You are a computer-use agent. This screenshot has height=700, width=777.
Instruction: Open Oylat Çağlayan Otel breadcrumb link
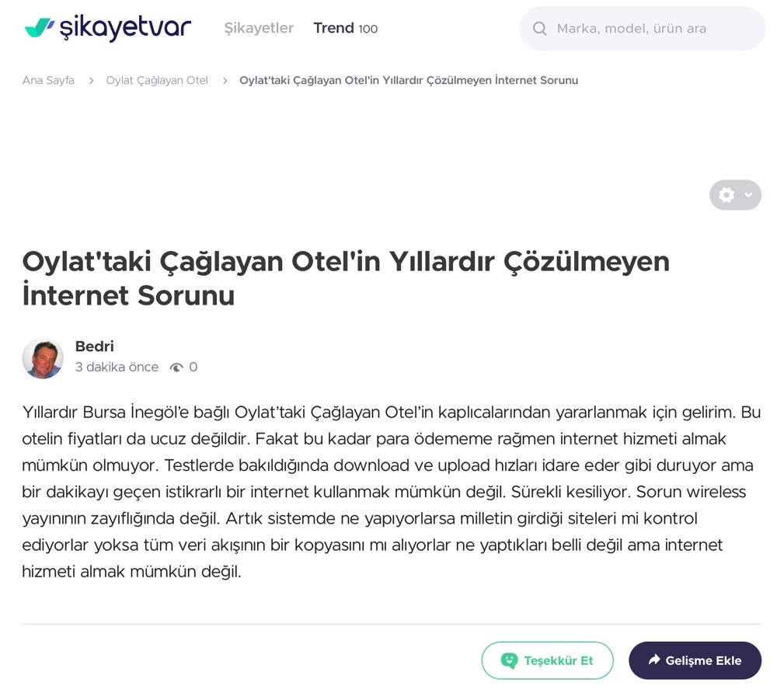point(157,80)
